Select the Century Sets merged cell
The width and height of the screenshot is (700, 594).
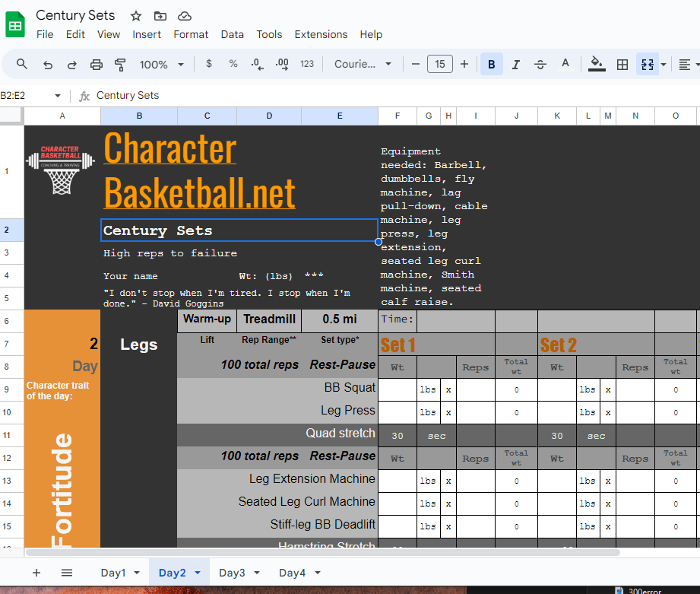(239, 230)
